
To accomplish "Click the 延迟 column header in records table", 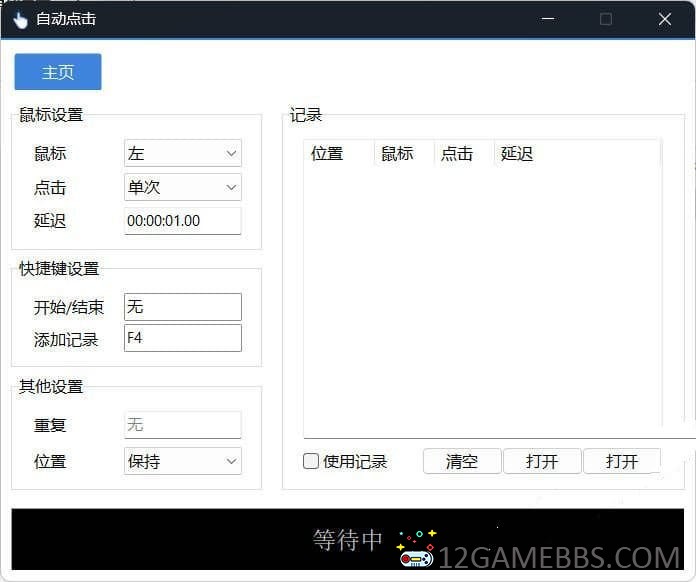I will (517, 154).
